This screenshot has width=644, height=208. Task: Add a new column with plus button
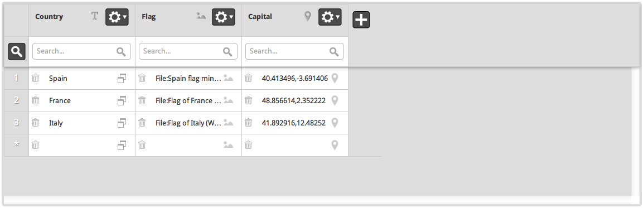tap(361, 20)
